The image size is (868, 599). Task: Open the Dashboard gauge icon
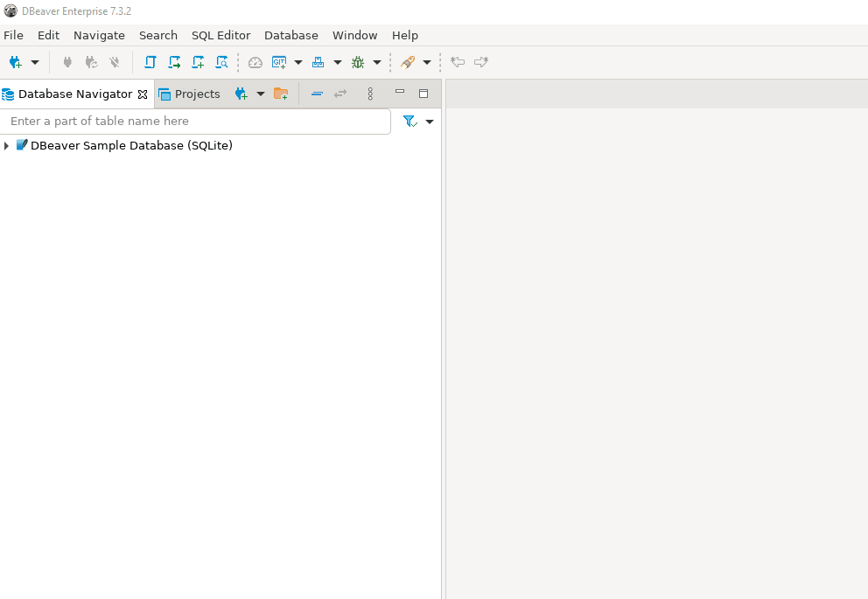tap(255, 62)
